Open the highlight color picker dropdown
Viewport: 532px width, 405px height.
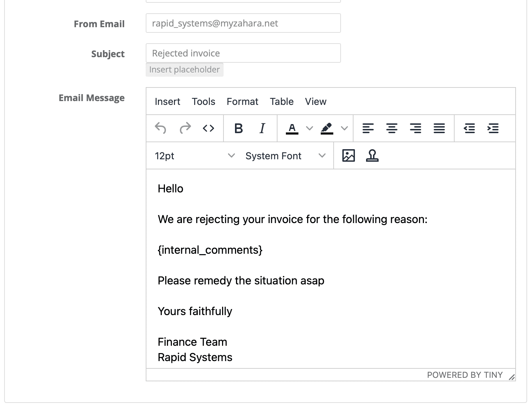[344, 128]
